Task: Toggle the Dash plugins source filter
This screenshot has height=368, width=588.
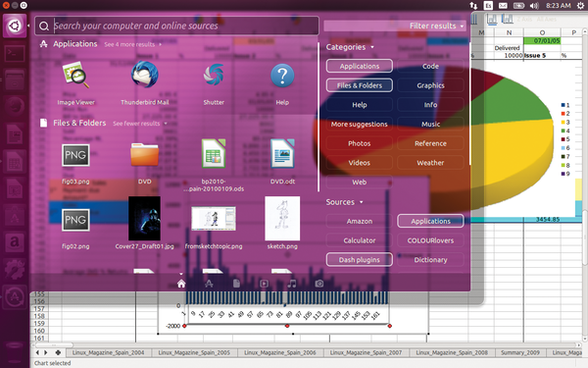Action: [360, 259]
